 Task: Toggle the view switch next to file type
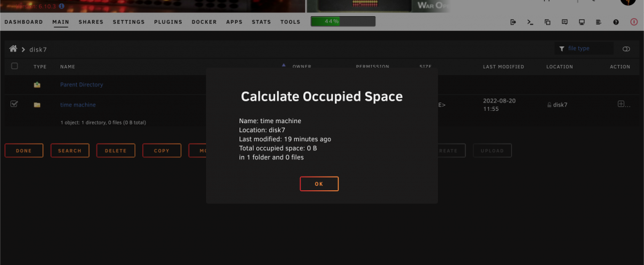pyautogui.click(x=627, y=49)
